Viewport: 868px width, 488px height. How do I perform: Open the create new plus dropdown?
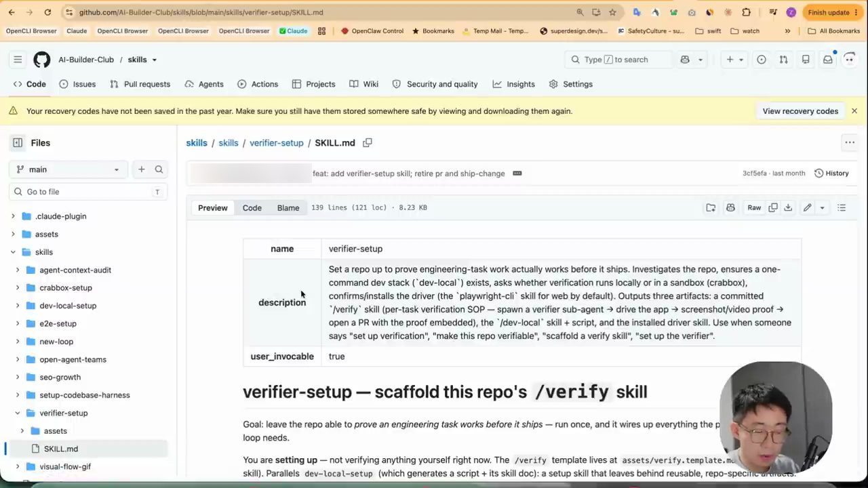pyautogui.click(x=735, y=60)
